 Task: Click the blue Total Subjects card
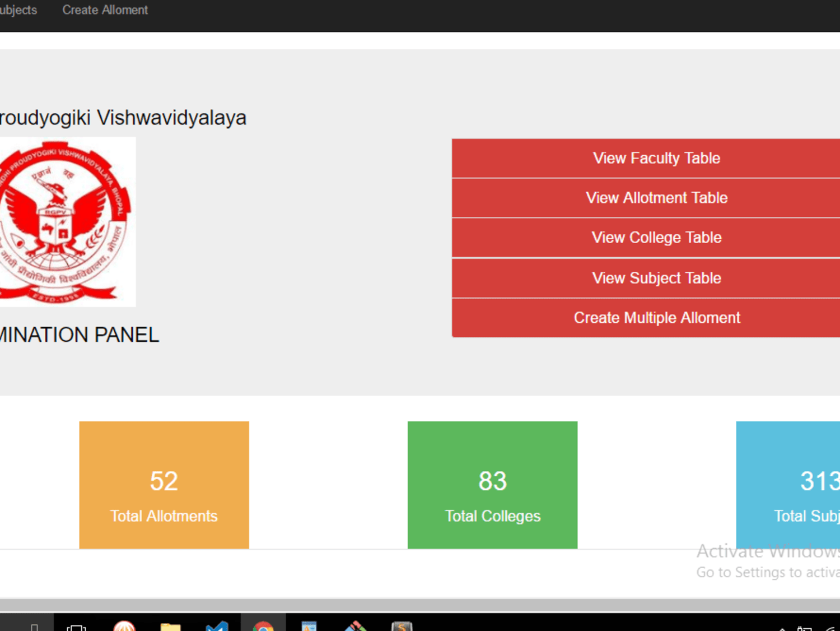pyautogui.click(x=788, y=485)
